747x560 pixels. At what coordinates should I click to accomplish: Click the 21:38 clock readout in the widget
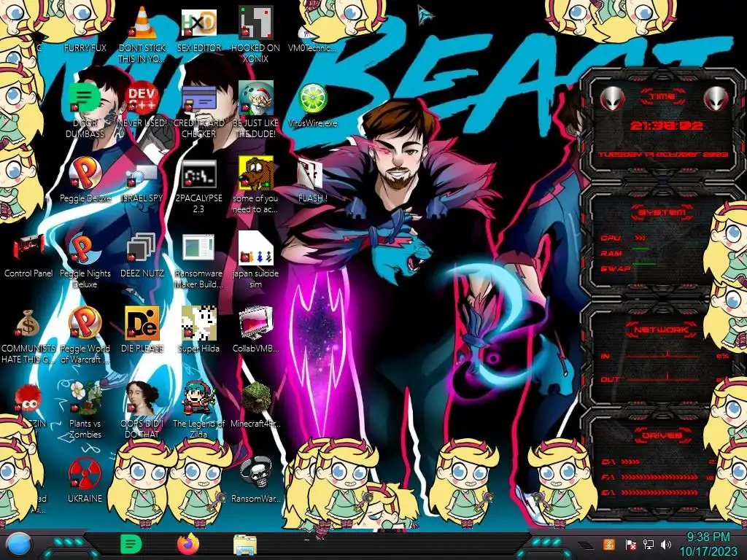pos(665,125)
